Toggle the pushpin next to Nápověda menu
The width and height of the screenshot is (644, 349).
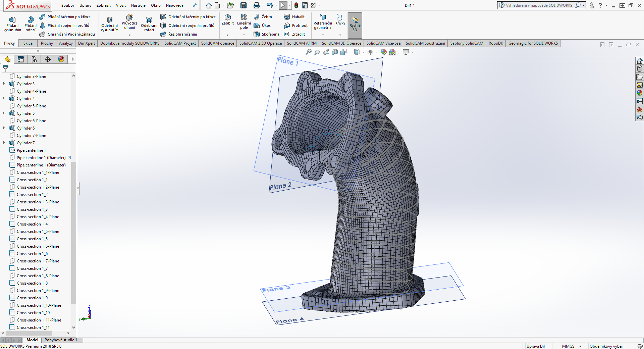pos(194,5)
